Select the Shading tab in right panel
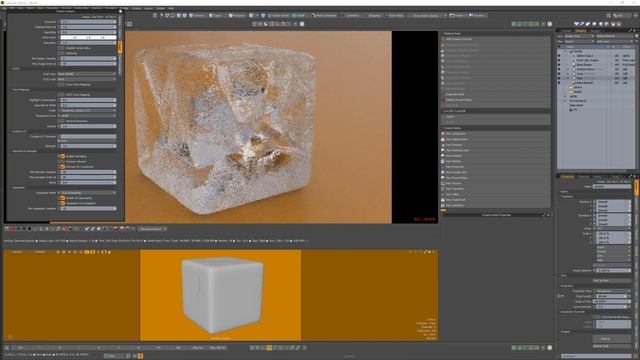640x360 pixels. pyautogui.click(x=580, y=31)
